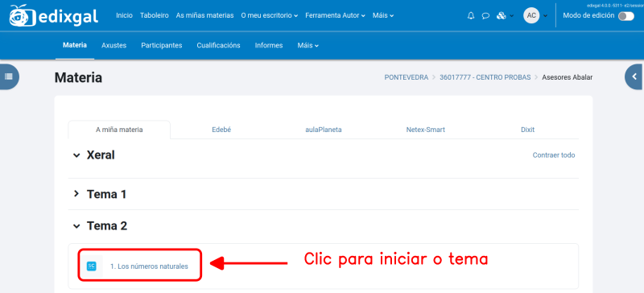Open the messages chat bubble icon

[485, 15]
